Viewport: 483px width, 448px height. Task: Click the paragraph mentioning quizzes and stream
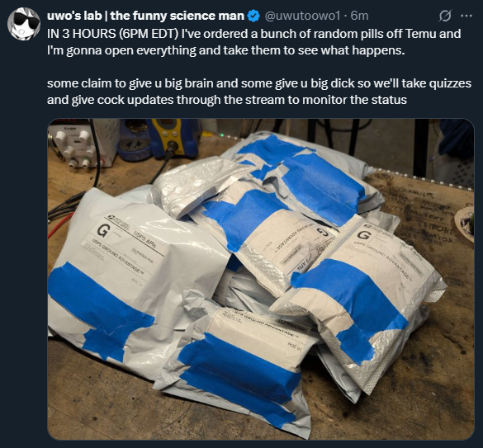[259, 92]
